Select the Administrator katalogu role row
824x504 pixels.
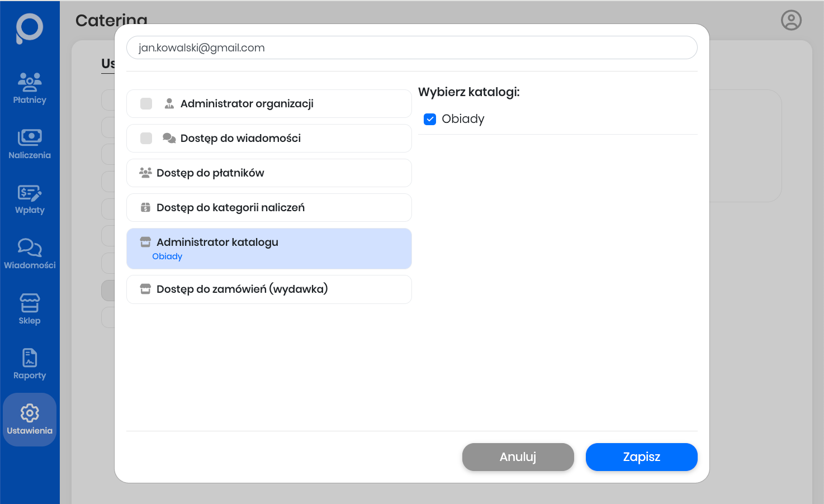[269, 243]
